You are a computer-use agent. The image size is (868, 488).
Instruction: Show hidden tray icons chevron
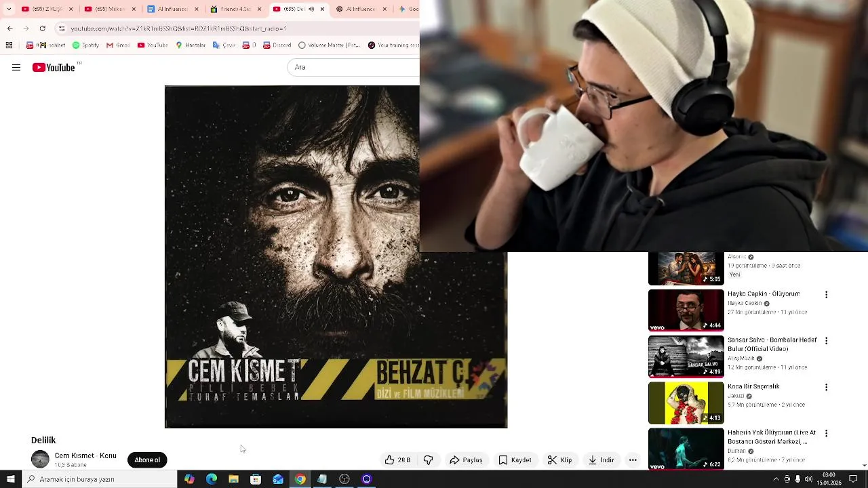[776, 479]
